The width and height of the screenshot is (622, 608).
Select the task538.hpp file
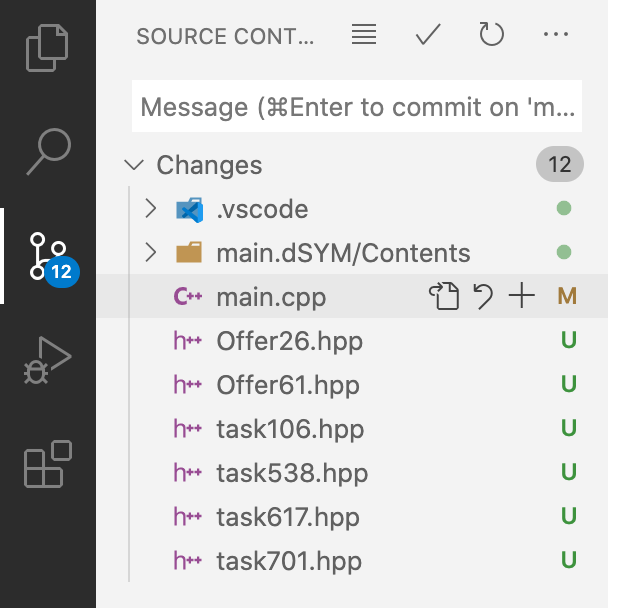(292, 473)
